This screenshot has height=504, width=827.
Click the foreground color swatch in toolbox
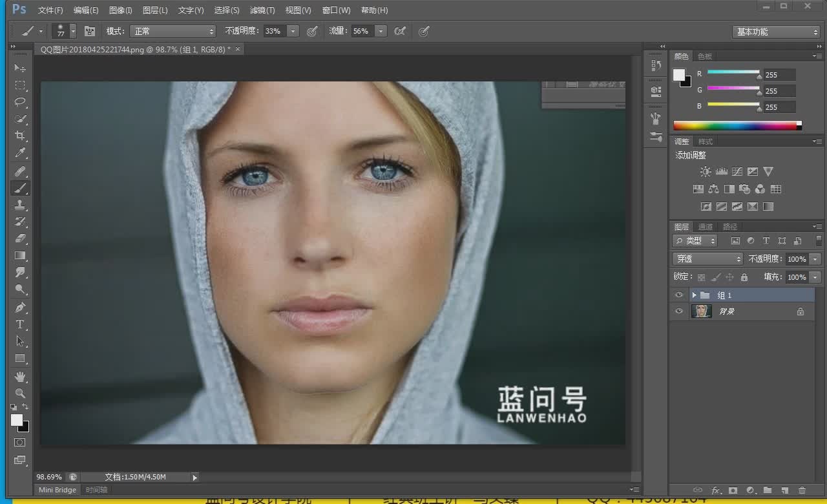tap(16, 420)
